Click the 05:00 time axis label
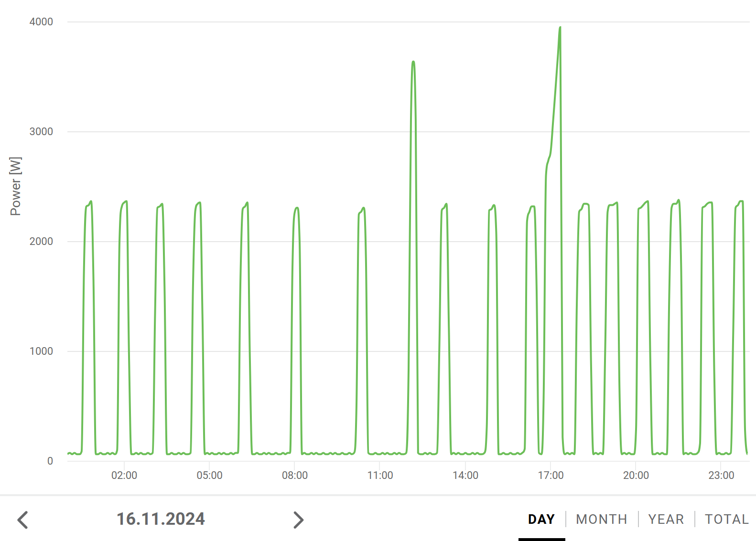This screenshot has height=541, width=756. click(209, 475)
